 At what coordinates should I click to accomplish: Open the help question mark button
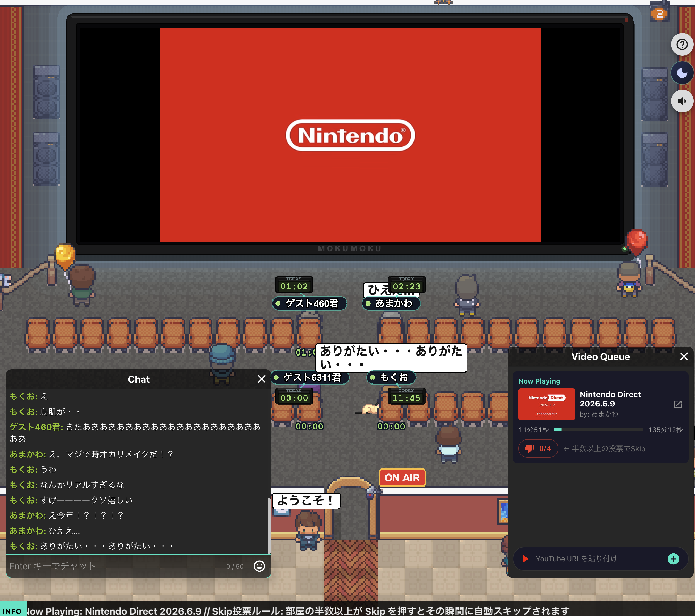[682, 45]
